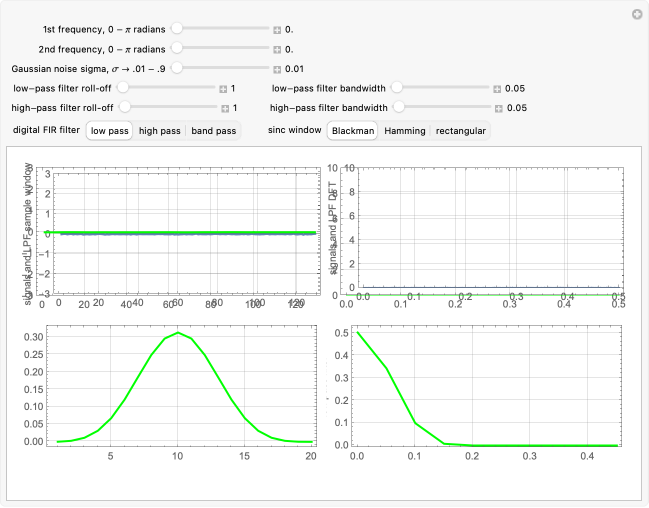Expand the Gaussian noise sigma controls
Screen dimensions: 649x508
pyautogui.click(x=278, y=69)
